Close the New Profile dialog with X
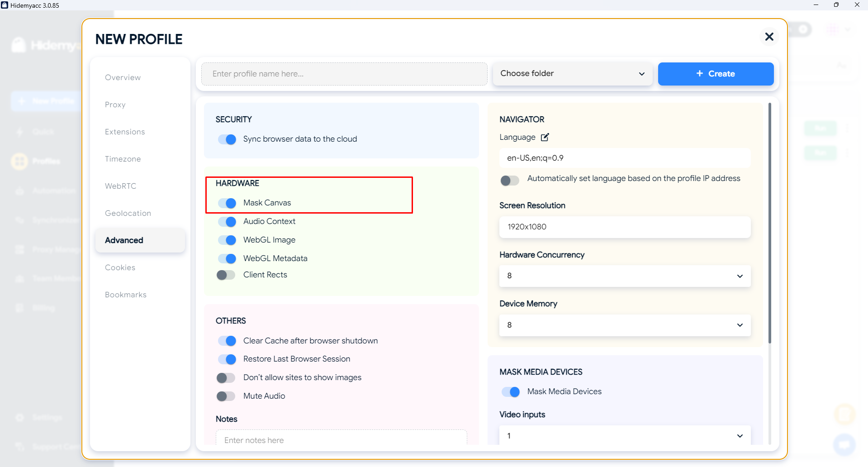This screenshot has width=868, height=467. tap(769, 37)
